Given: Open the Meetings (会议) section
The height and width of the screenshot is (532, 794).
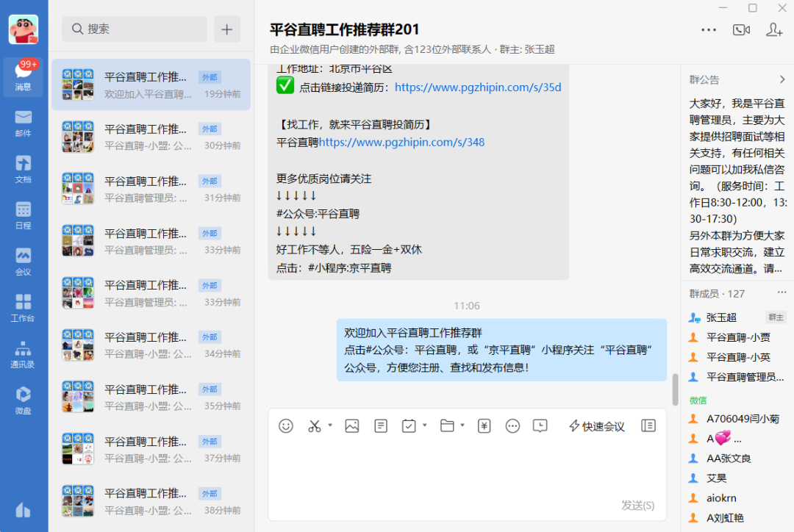Looking at the screenshot, I should tap(24, 262).
